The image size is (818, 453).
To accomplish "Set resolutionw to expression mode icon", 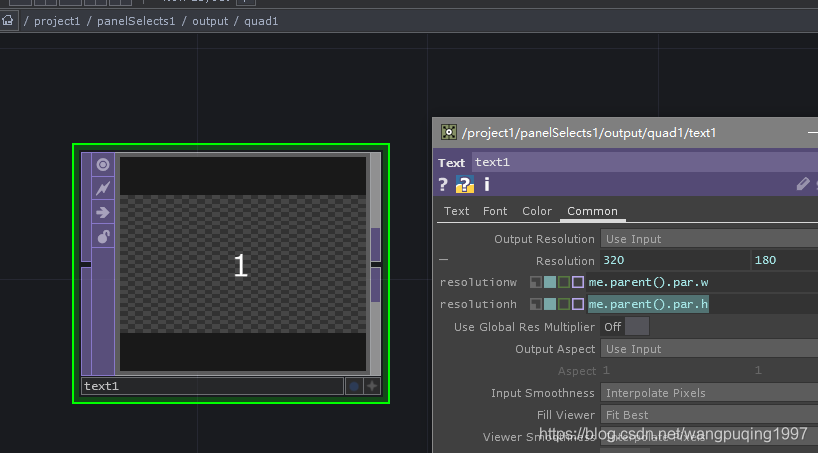I will pos(550,282).
